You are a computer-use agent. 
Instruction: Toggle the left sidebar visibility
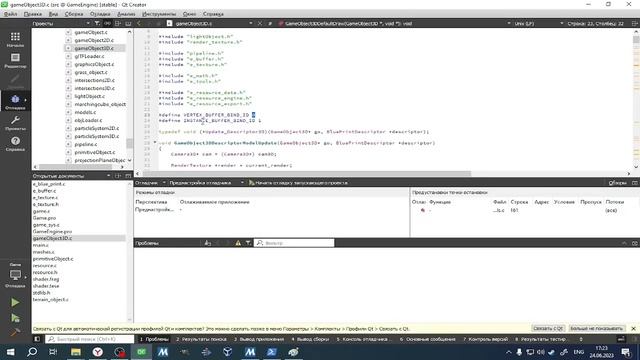pos(37,339)
